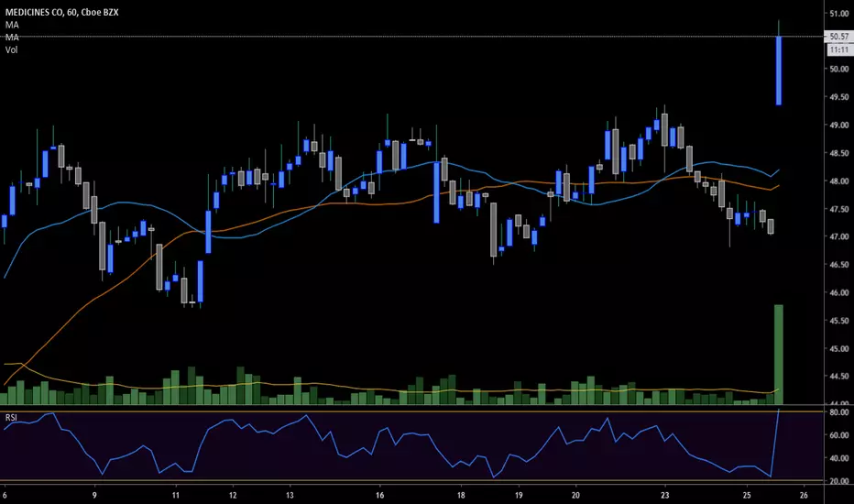This screenshot has height=504, width=854.
Task: Select the Vol indicator label
Action: coord(11,49)
